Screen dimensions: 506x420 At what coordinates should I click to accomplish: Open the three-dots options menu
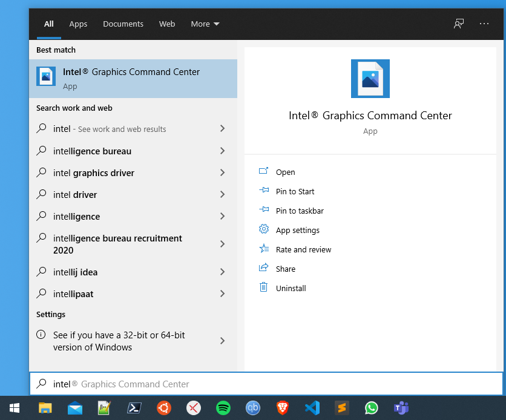click(484, 24)
